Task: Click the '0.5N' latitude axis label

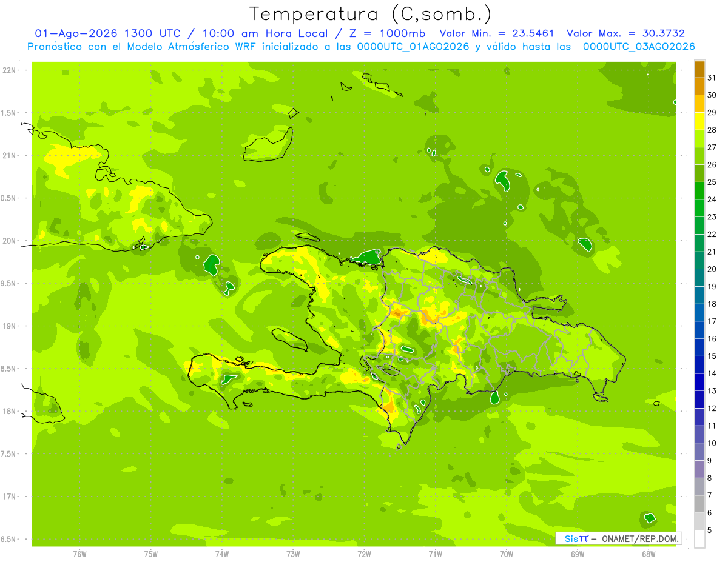Action: 8,198
